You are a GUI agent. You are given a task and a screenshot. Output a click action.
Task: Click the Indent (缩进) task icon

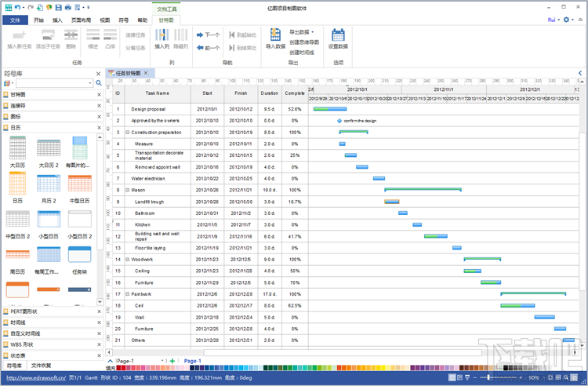[93, 35]
